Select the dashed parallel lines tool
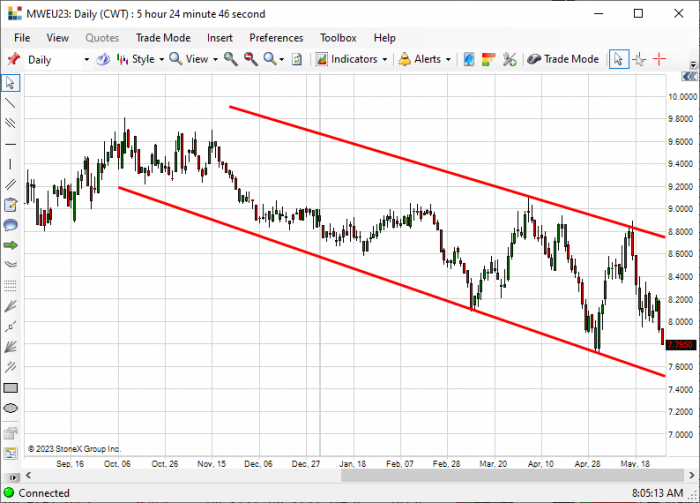Screen dimensions: 700x503 [10, 367]
